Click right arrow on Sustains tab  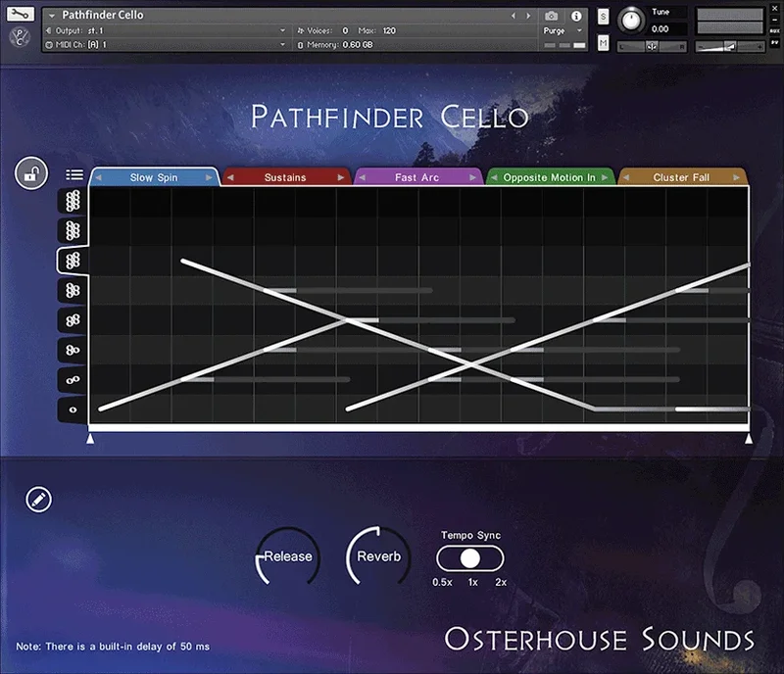341,177
